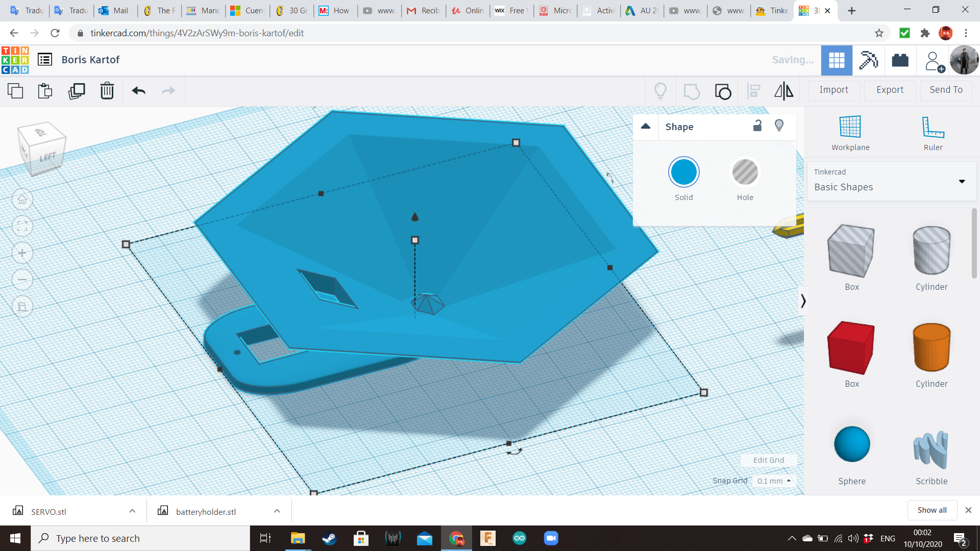
Task: Open the Snap Grid size dropdown
Action: 774,481
